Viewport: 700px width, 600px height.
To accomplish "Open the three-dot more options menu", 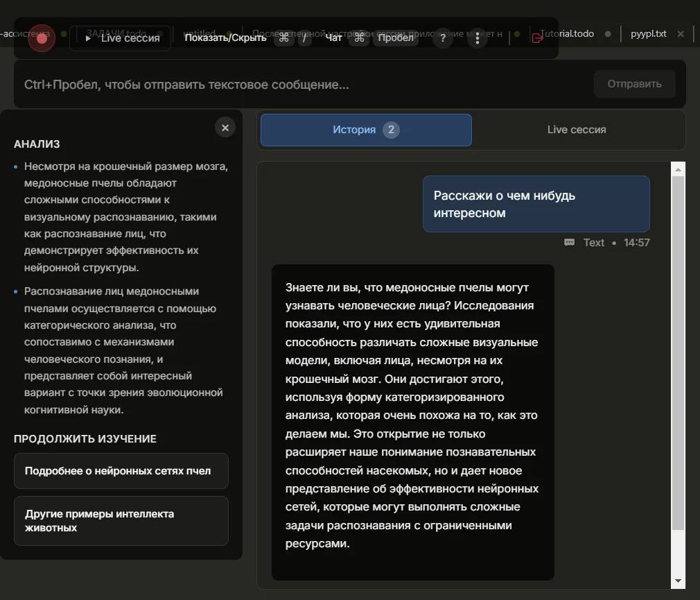I will [477, 38].
